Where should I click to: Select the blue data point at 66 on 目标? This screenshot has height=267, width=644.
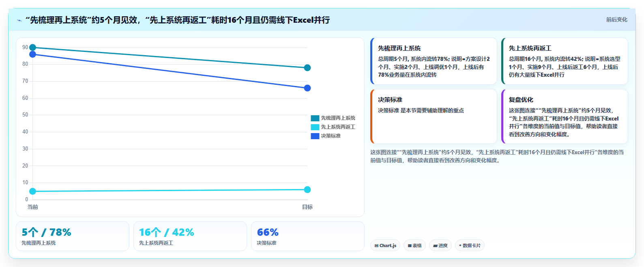pos(307,88)
